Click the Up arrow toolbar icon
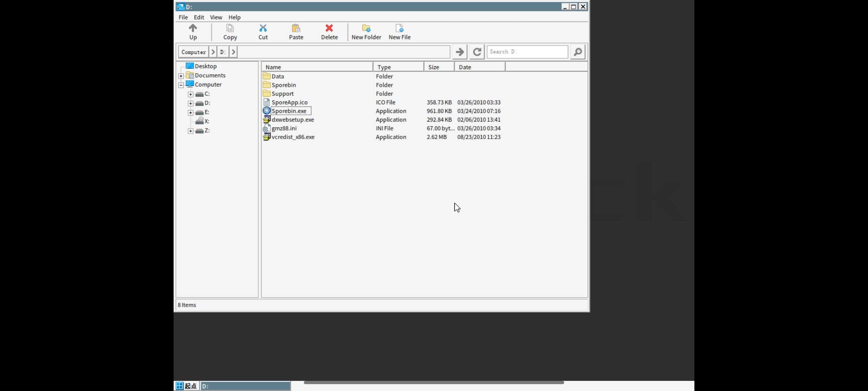The width and height of the screenshot is (868, 391). pyautogui.click(x=193, y=28)
